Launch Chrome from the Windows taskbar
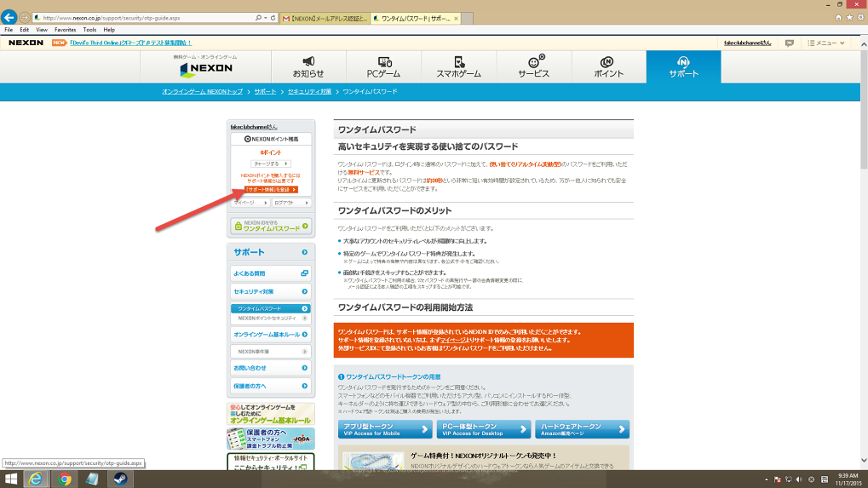 coord(64,478)
